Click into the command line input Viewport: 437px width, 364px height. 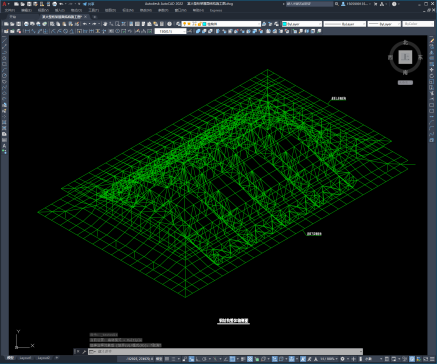click(x=226, y=351)
